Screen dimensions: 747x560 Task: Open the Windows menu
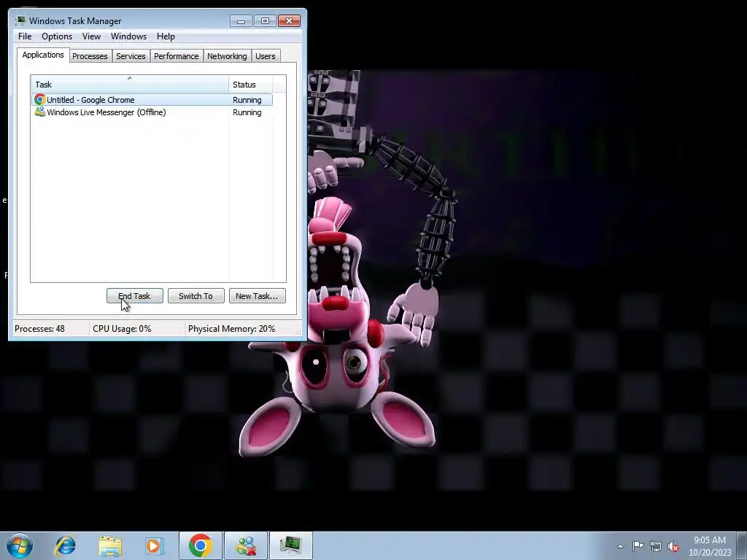click(x=128, y=36)
